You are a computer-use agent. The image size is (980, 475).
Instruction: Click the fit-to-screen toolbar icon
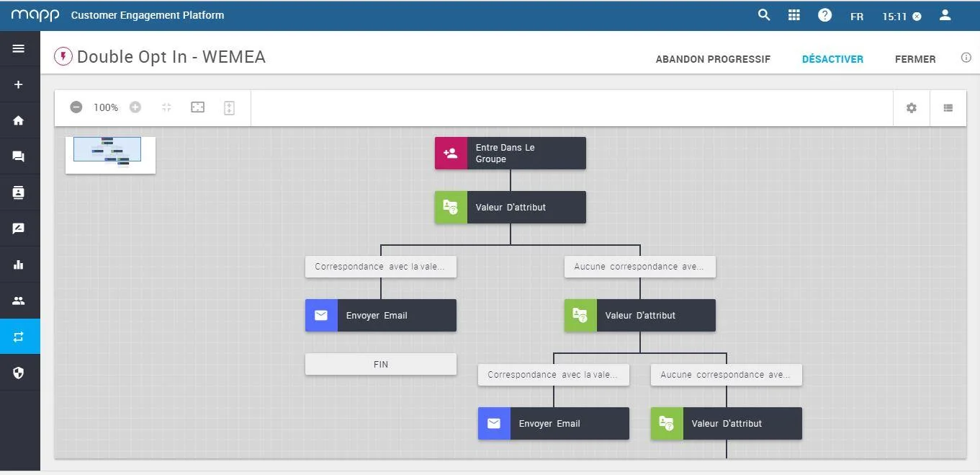[x=197, y=107]
